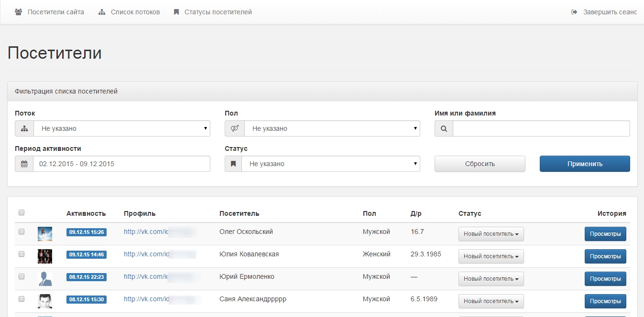
Task: Select the checkbox for Юрий Ермоленко's row
Action: (22, 276)
